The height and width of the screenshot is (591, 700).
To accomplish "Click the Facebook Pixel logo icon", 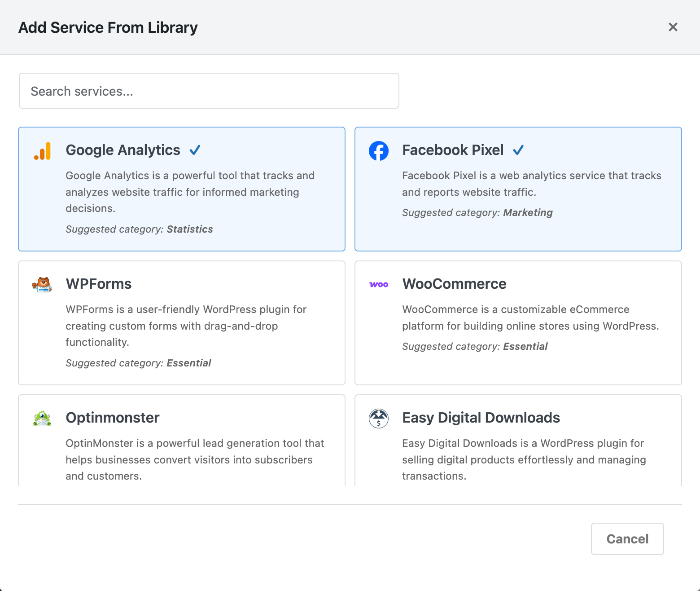I will pos(378,151).
